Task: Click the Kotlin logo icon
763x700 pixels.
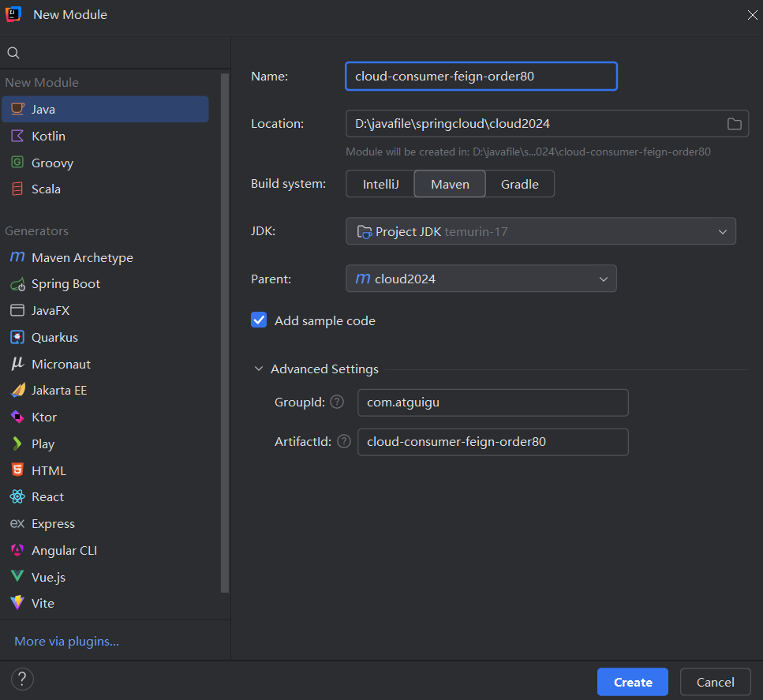Action: coord(17,136)
